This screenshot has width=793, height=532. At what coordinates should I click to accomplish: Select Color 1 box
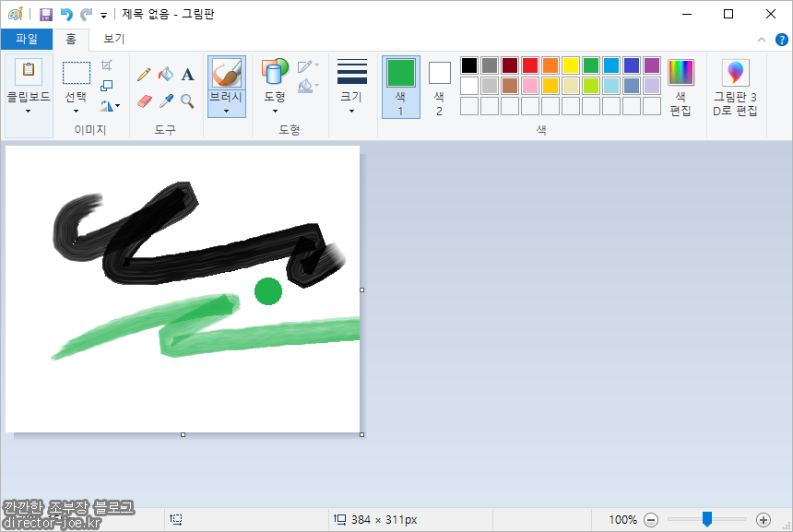pyautogui.click(x=401, y=87)
